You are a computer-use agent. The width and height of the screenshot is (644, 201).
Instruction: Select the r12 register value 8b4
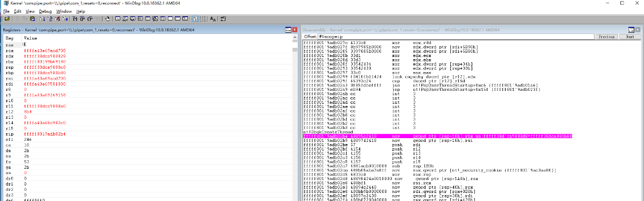coord(28,111)
